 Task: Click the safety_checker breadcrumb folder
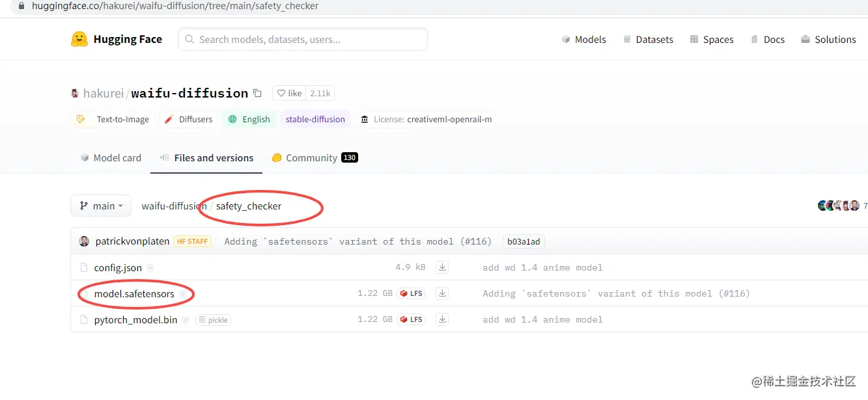point(249,206)
